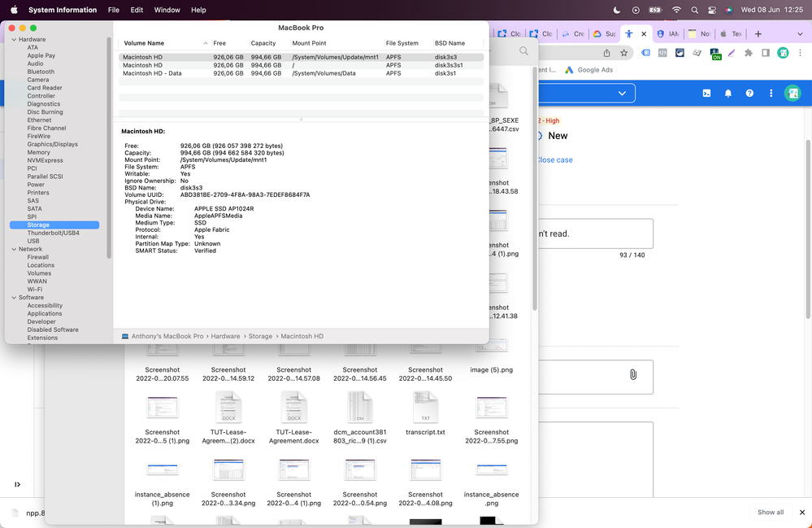
Task: Click the purple feather extension icon
Action: click(x=732, y=53)
